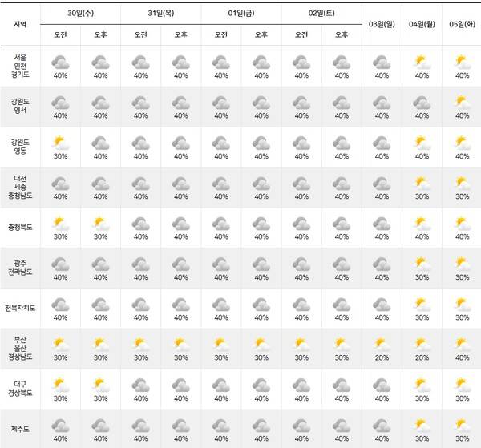
Task: Click the 서울 인천 경기도 region label
Action: pyautogui.click(x=20, y=66)
